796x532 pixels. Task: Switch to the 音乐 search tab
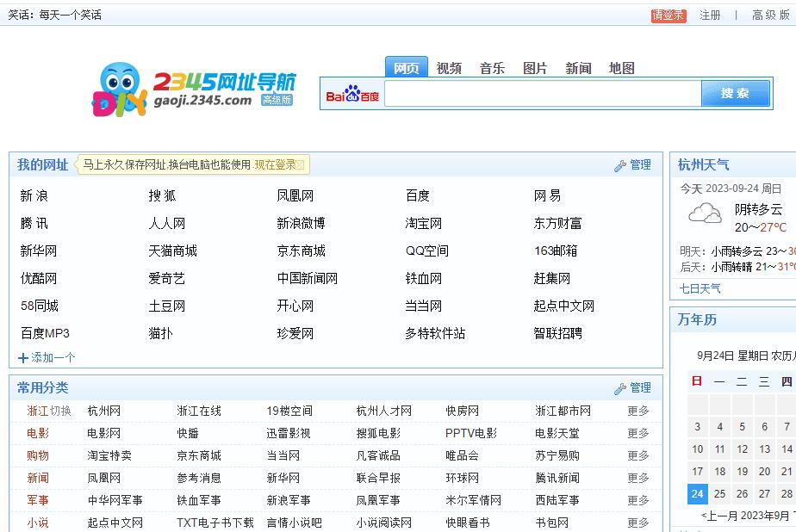pos(493,68)
